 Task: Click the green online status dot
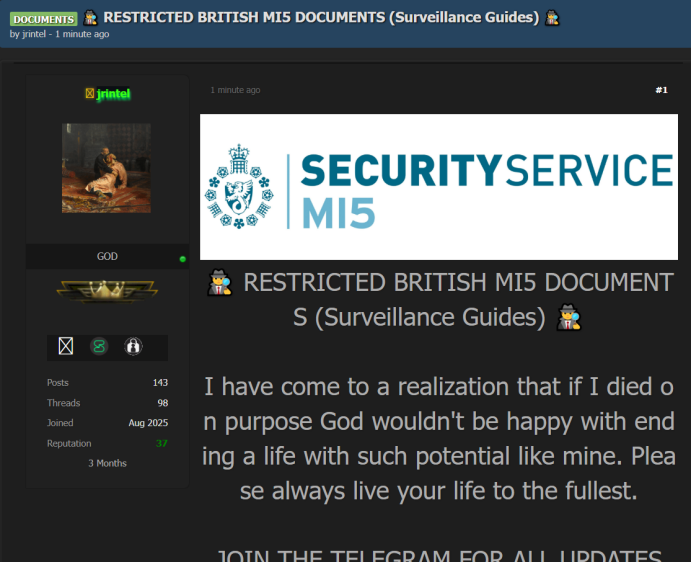click(x=182, y=259)
